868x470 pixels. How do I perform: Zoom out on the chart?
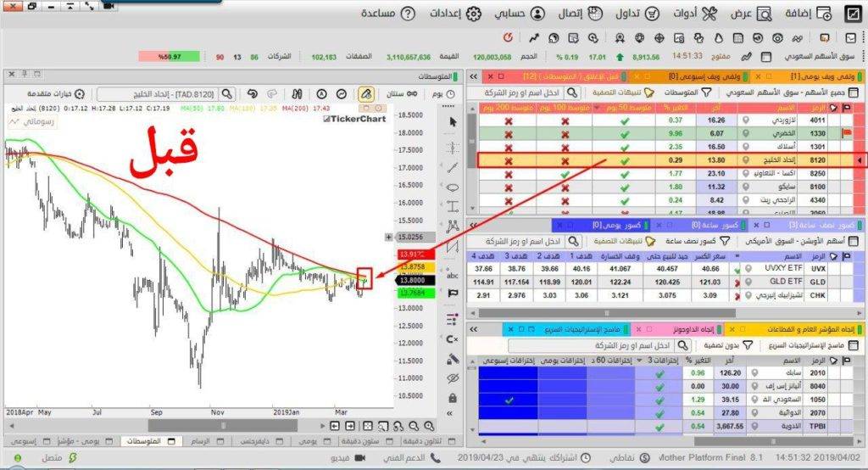click(414, 426)
